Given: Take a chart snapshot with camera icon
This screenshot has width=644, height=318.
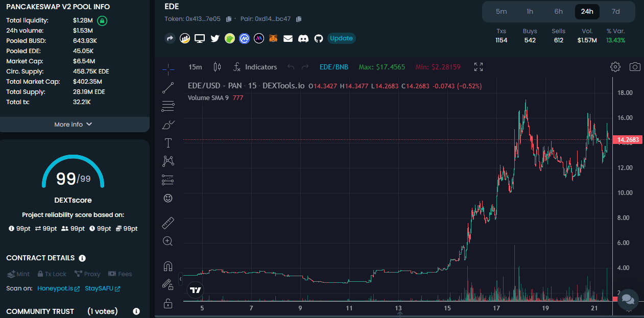Looking at the screenshot, I should click(635, 67).
